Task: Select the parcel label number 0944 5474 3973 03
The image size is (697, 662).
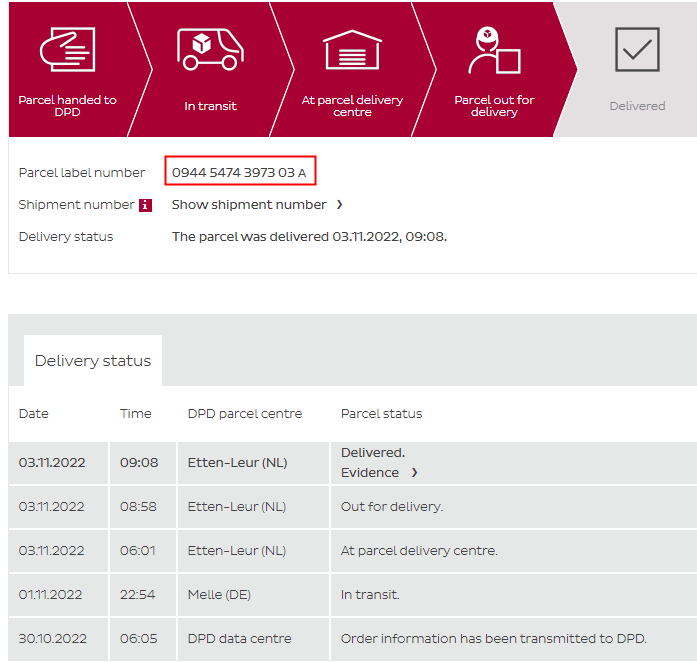Action: (x=233, y=173)
